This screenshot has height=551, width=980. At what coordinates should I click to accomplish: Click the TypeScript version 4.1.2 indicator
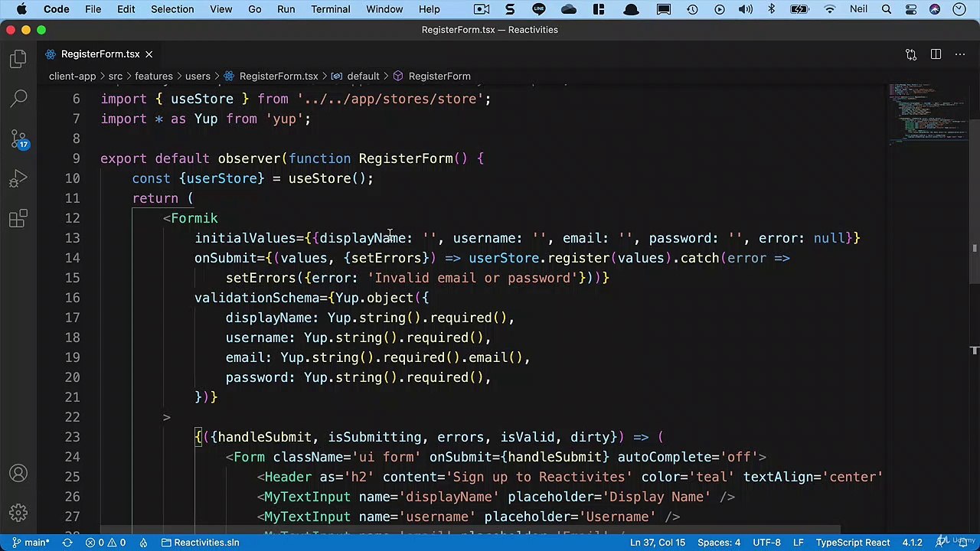coord(912,543)
